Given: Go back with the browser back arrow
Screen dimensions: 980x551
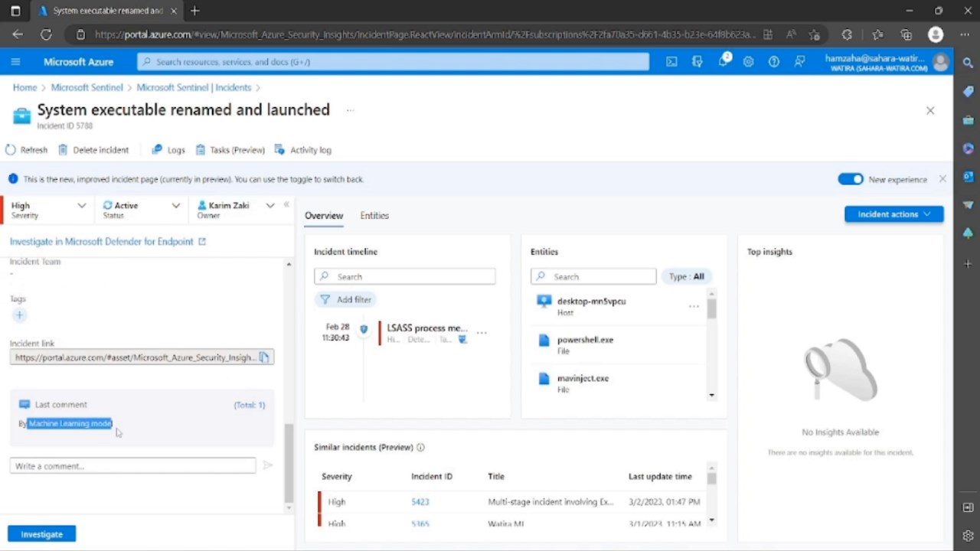Looking at the screenshot, I should (18, 34).
